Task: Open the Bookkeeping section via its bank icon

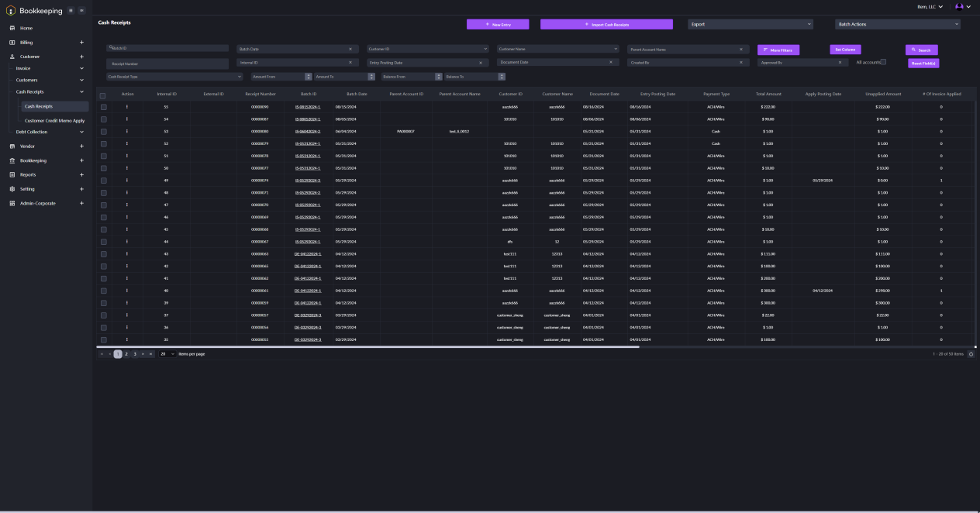Action: (x=12, y=160)
